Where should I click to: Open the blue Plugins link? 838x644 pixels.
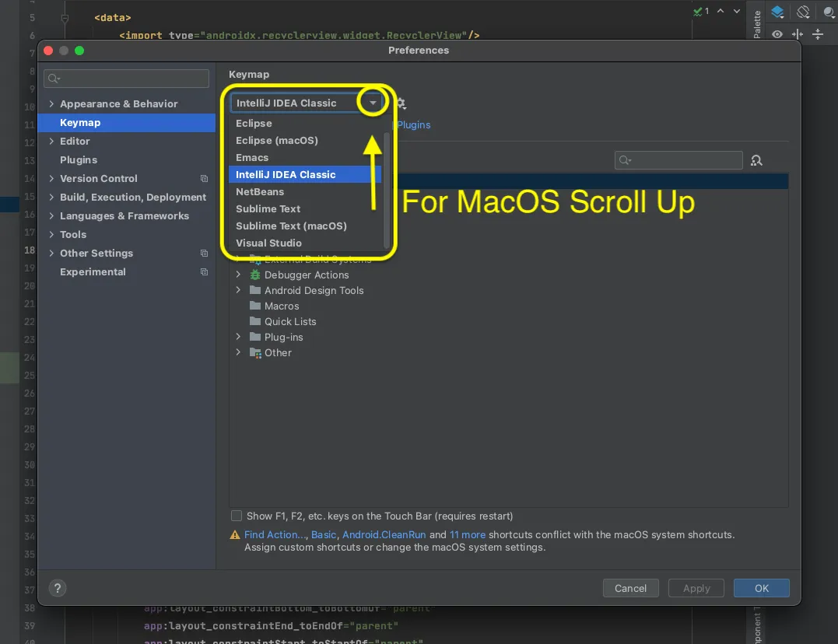click(414, 124)
